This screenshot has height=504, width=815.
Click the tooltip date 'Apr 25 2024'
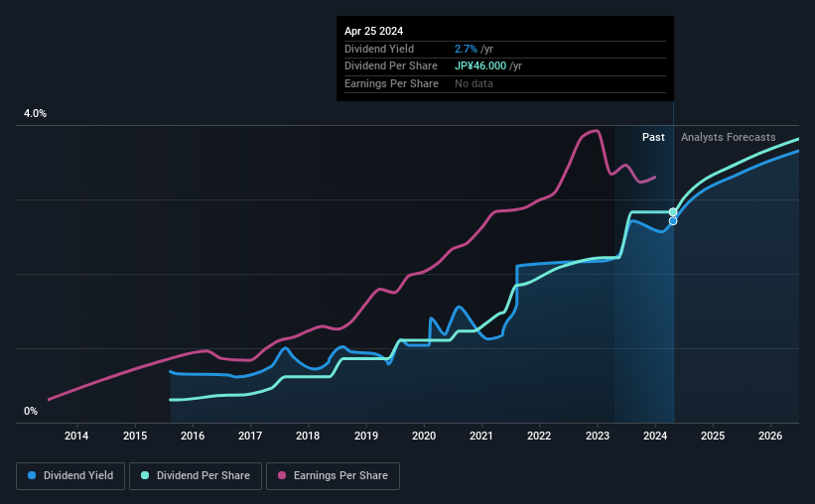[373, 31]
